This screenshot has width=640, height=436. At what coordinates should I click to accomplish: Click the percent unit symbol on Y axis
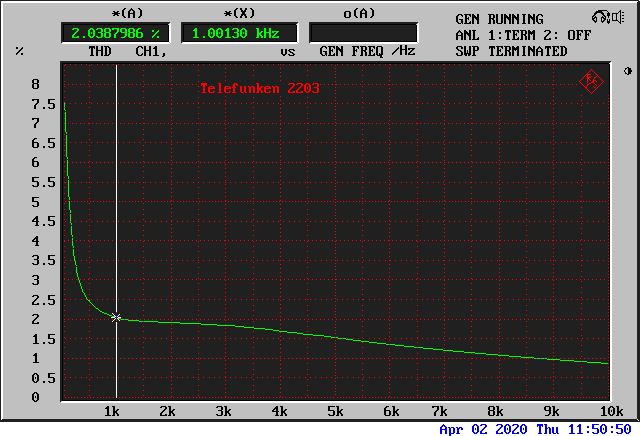19,50
